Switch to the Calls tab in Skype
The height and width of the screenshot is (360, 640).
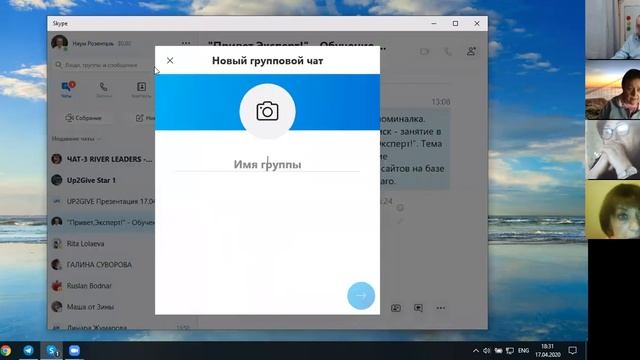[104, 90]
